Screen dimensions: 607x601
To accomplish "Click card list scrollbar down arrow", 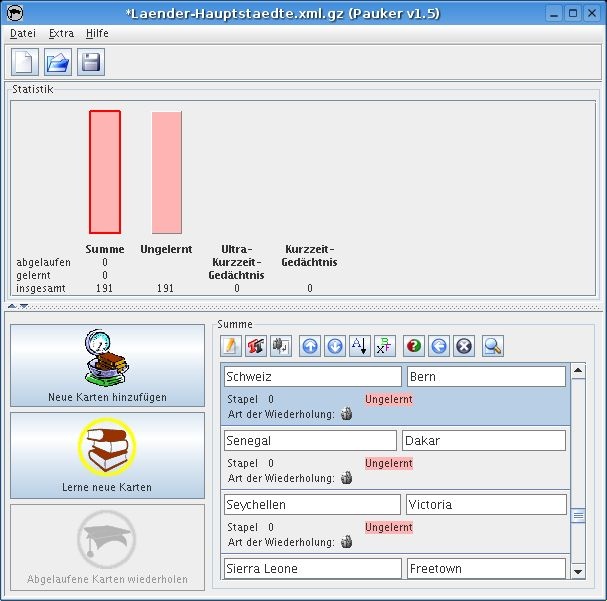I will coord(578,571).
